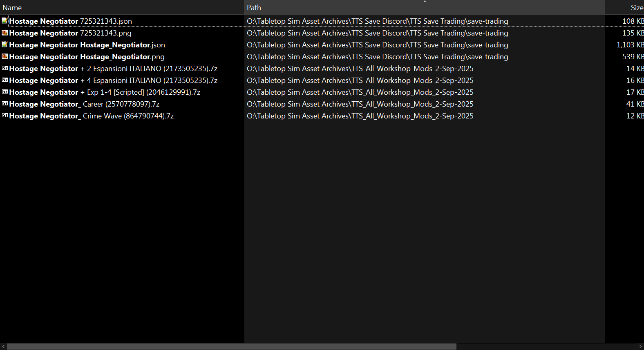Viewport: 644px width, 350px height.
Task: Click the archive icon for Hostage Negotiator_ Career file
Action: (4, 103)
